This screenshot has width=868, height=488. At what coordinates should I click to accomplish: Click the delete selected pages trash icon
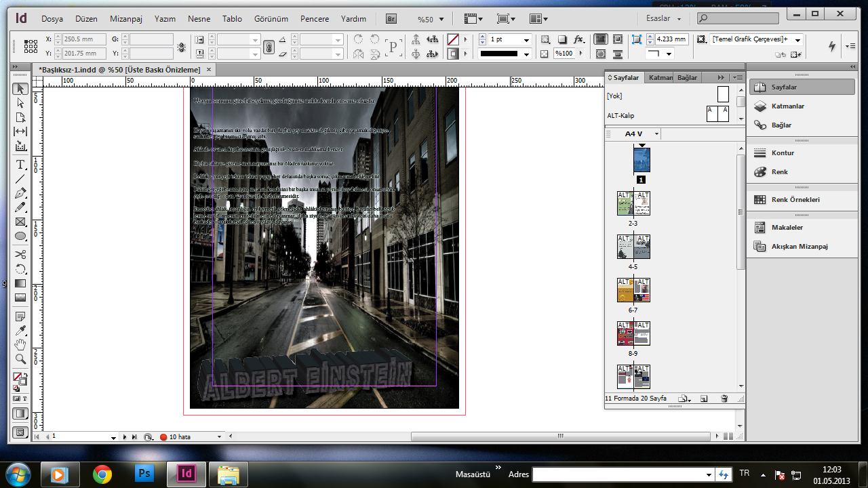coord(724,399)
